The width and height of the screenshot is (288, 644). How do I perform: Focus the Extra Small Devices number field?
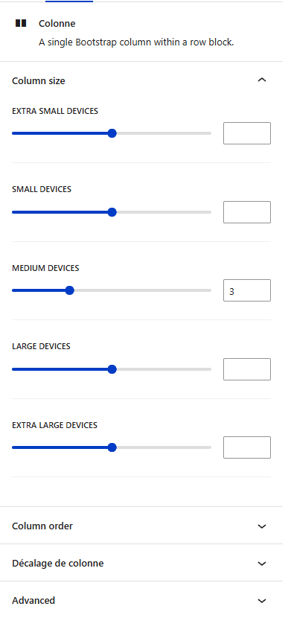click(247, 133)
